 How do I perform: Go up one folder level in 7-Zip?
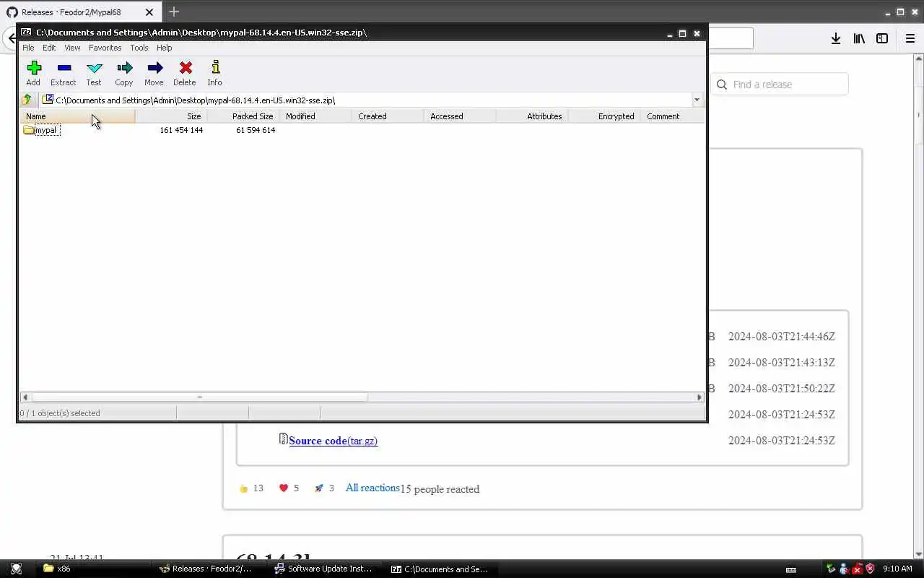[x=27, y=100]
